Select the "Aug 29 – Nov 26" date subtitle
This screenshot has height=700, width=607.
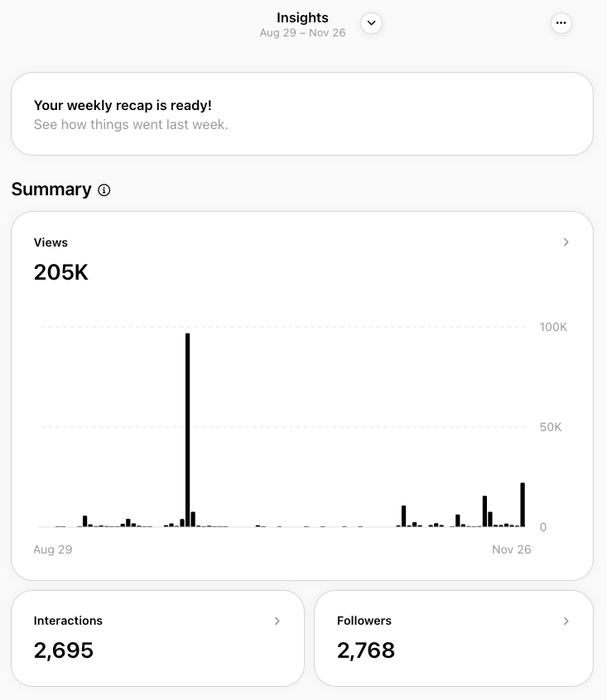coord(302,33)
